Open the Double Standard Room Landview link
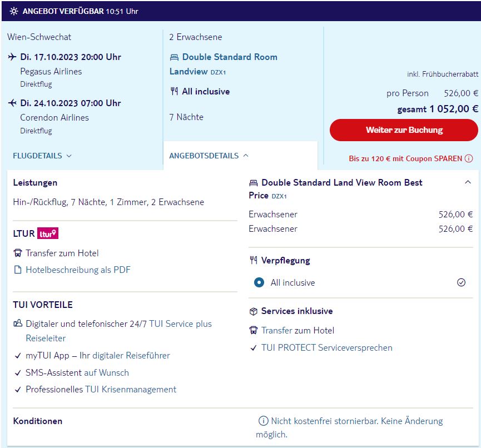 click(224, 64)
